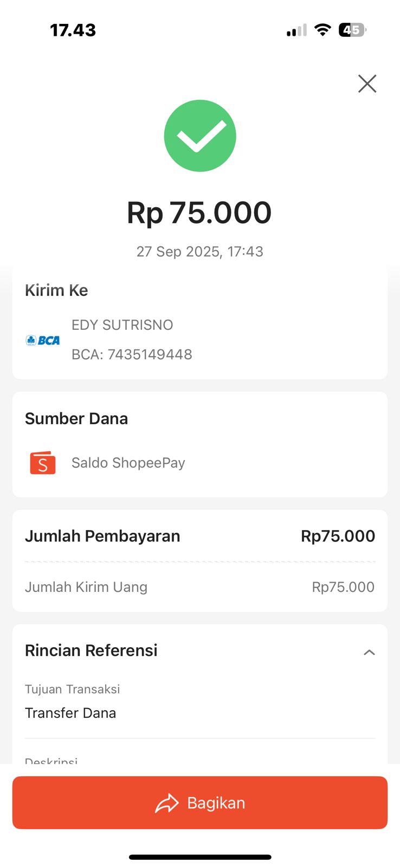
Task: Tap the ShopeePay wallet icon
Action: pos(43,463)
